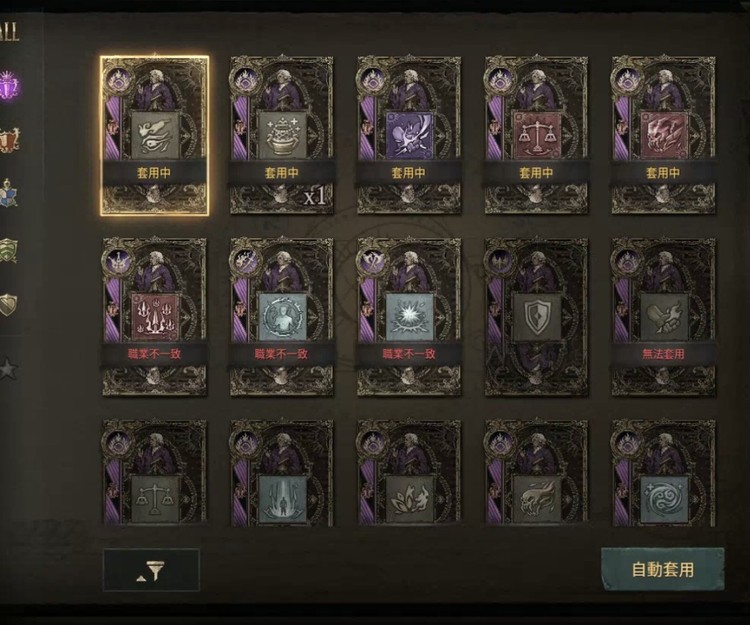Screen dimensions: 750x625
Task: Select the human silhouette ring card
Action: 282,318
